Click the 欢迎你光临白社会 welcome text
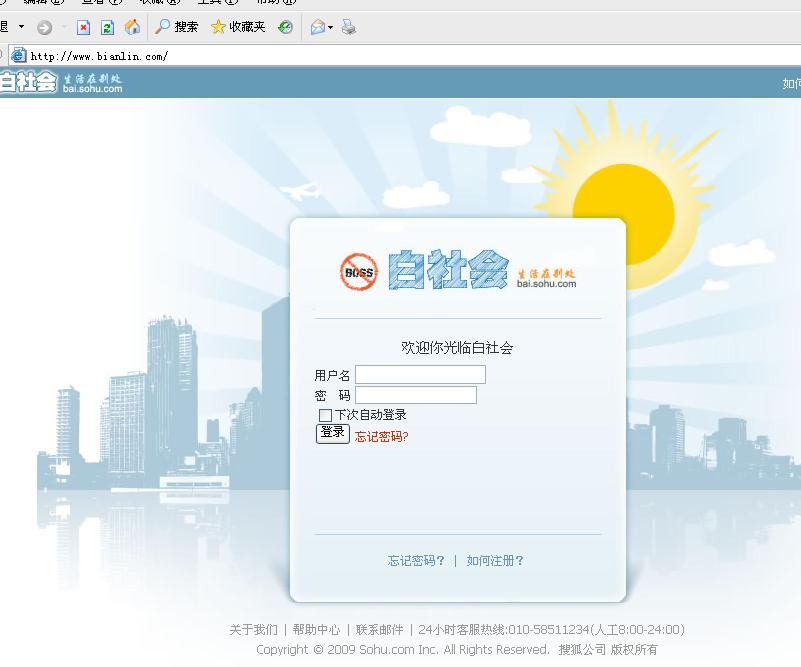801x667 pixels. pos(457,348)
